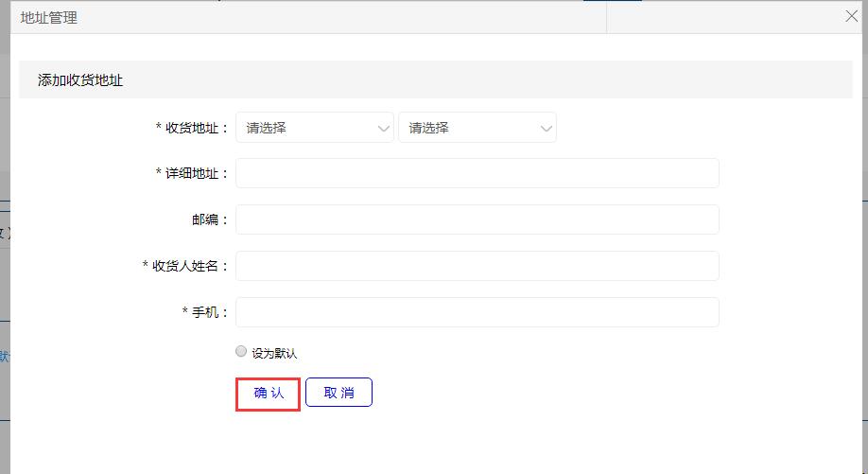868x474 pixels.
Task: Select the 收货人姓名 input field
Action: (x=477, y=266)
